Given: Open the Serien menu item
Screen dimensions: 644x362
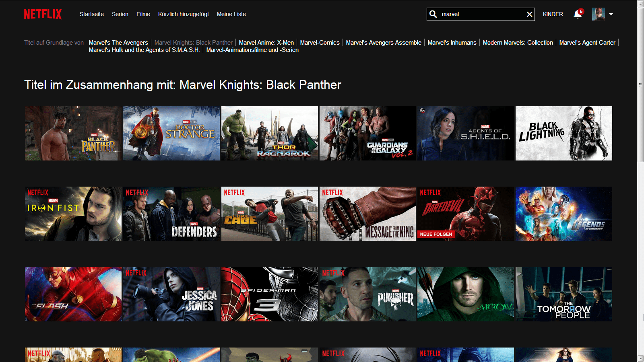Looking at the screenshot, I should [x=120, y=14].
